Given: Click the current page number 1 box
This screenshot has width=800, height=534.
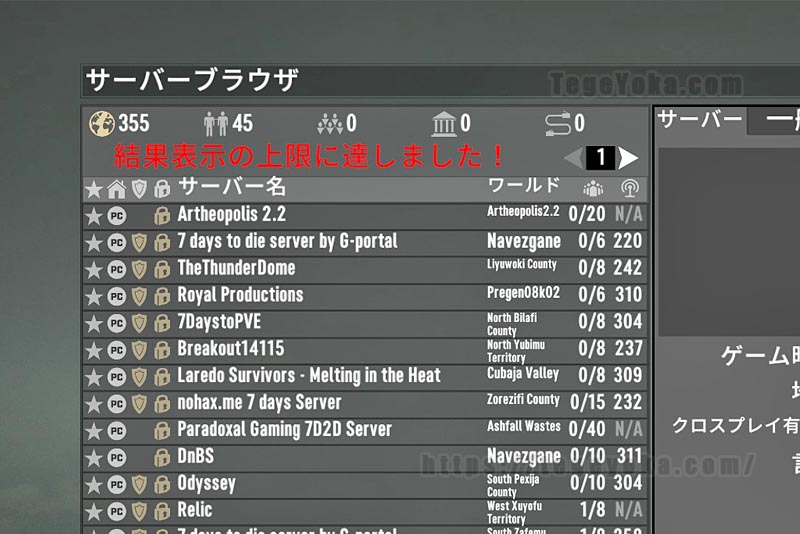Looking at the screenshot, I should (x=601, y=158).
